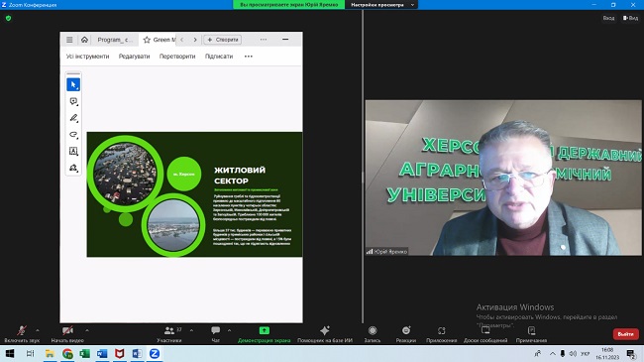Open the Windows Start menu
Viewport: 644px width, 362px height.
coord(10,353)
